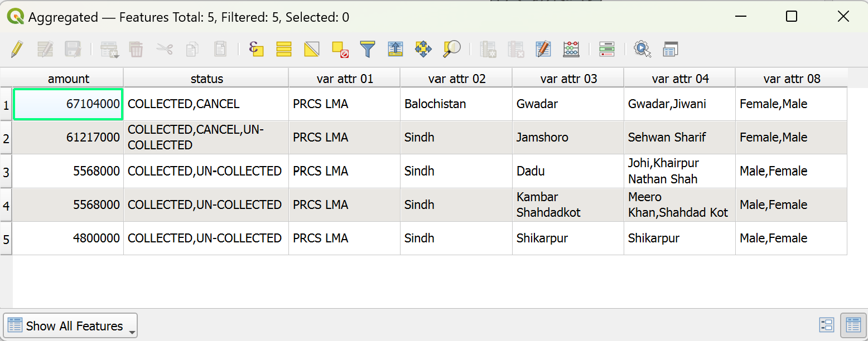Image resolution: width=868 pixels, height=341 pixels.
Task: Select all features in the table
Action: [284, 49]
